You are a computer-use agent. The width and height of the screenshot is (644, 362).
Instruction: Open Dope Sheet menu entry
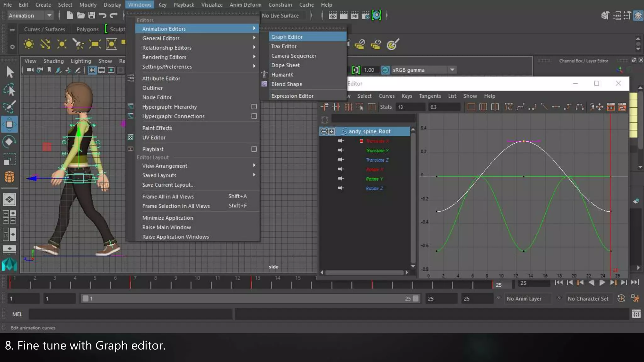[285, 65]
